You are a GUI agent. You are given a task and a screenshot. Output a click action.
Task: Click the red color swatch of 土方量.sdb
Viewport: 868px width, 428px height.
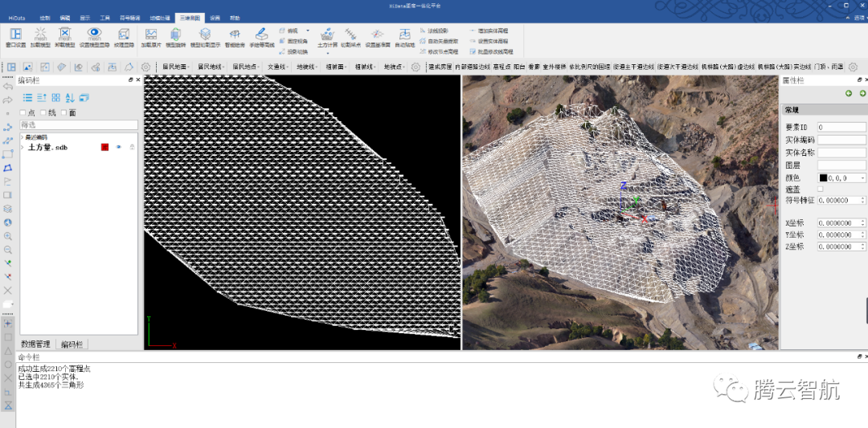coord(104,147)
